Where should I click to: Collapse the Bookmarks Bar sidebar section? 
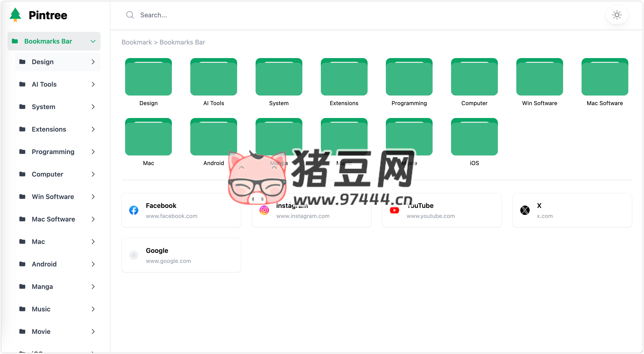tap(93, 41)
